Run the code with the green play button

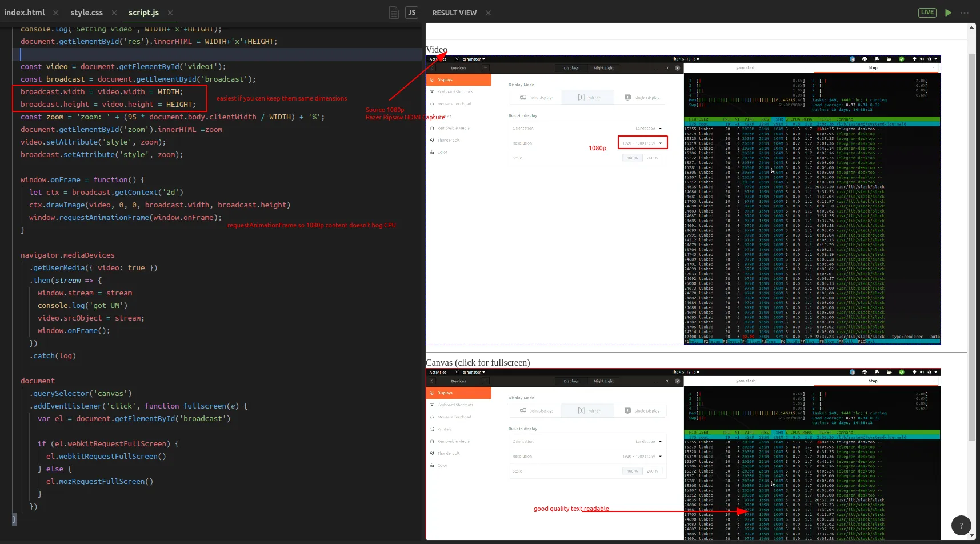948,13
